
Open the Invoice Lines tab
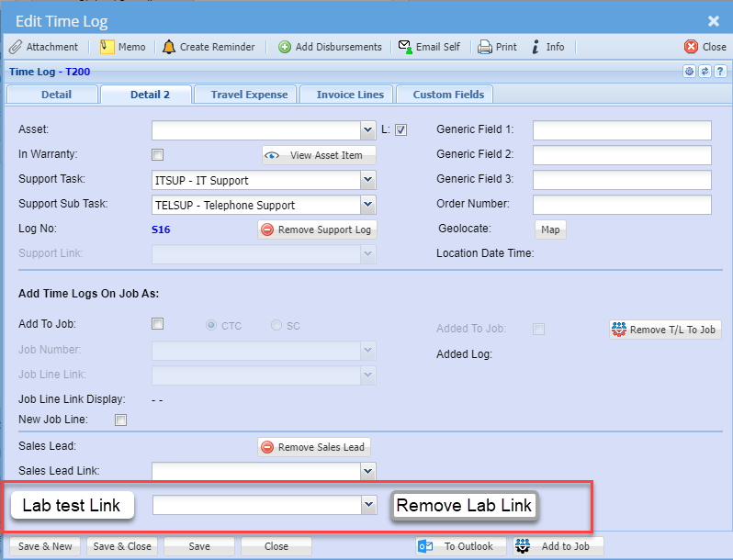[350, 95]
